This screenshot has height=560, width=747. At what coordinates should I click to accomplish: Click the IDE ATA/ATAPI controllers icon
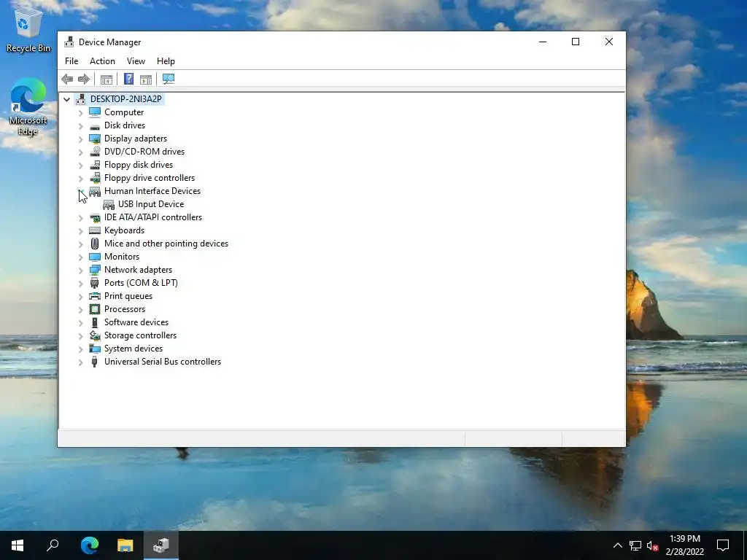click(95, 217)
